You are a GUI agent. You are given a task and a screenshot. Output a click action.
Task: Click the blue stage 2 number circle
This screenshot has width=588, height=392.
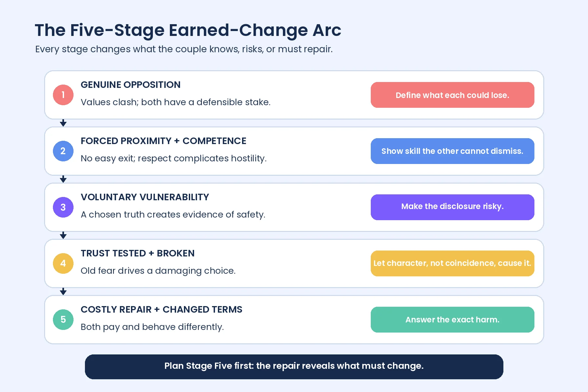tap(63, 151)
